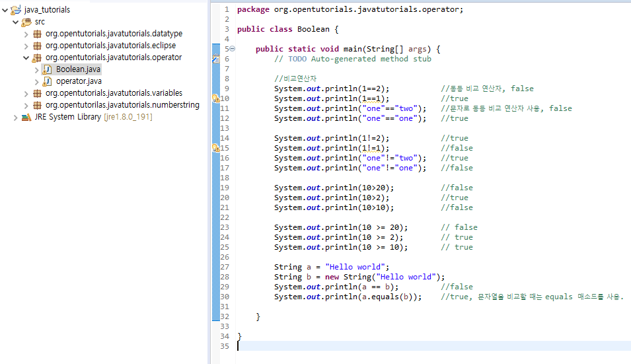This screenshot has height=364, width=631.
Task: Collapse the java_tutorials project node
Action: 5,10
